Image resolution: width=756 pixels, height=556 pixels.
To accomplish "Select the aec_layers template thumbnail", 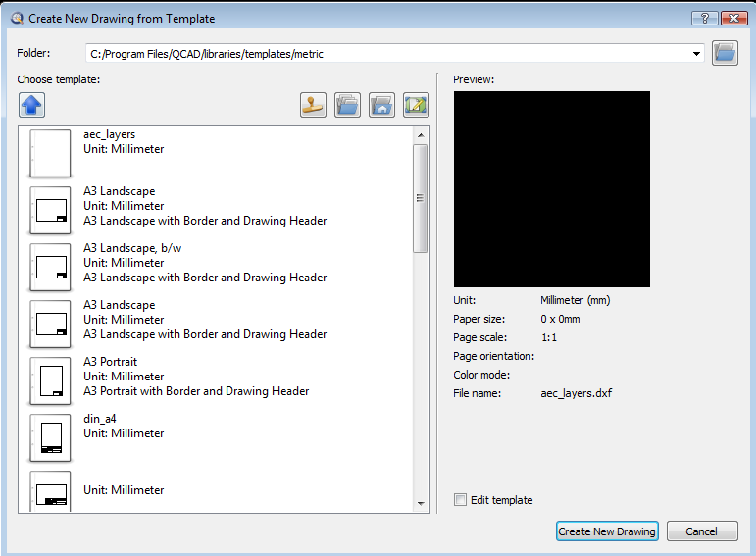I will [50, 153].
